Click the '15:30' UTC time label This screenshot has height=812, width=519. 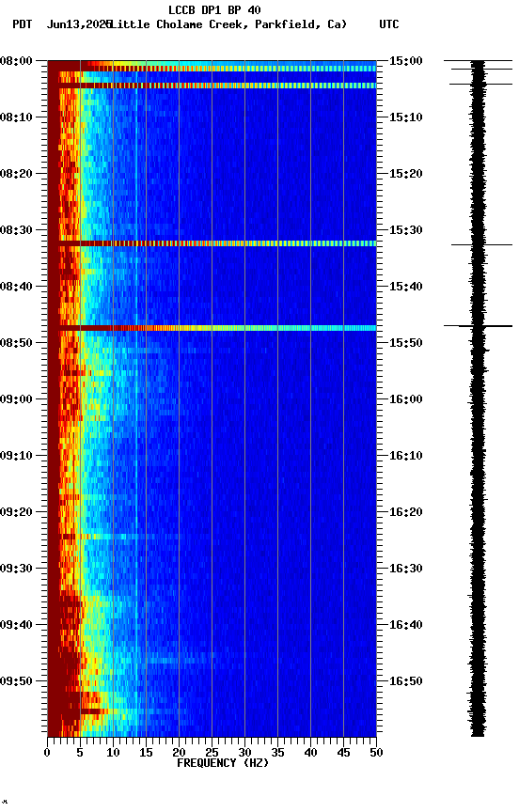tap(406, 230)
